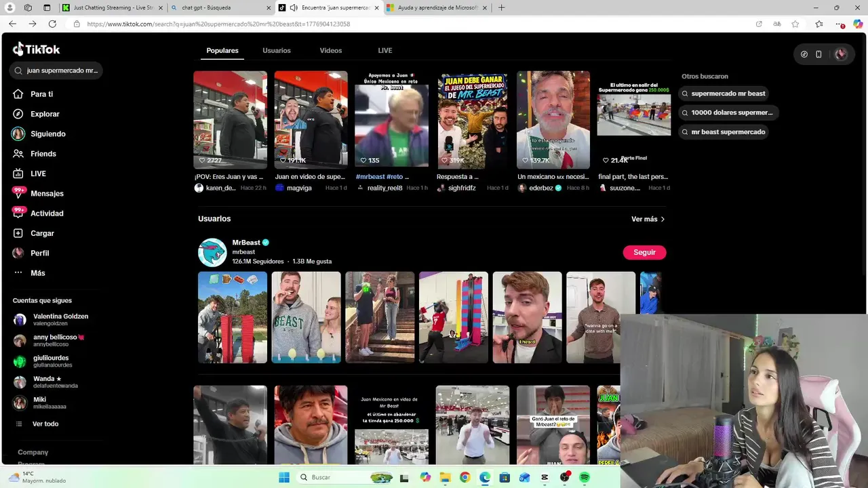Switch to Videos tab

[331, 51]
